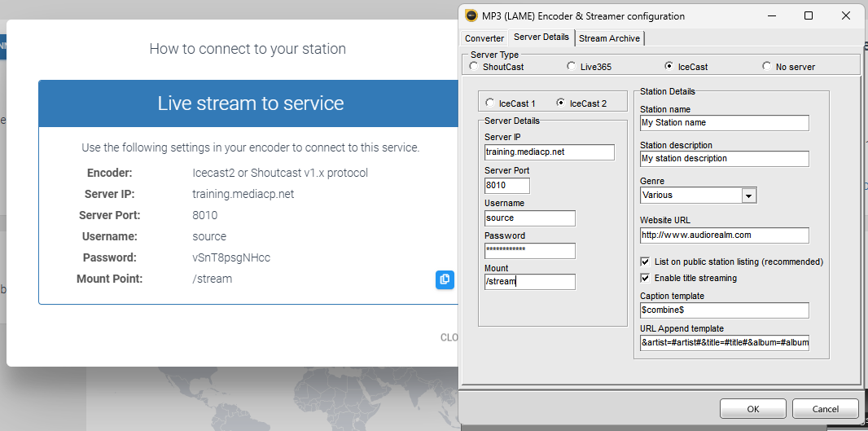Copy connection settings with the blue copy icon

445,279
